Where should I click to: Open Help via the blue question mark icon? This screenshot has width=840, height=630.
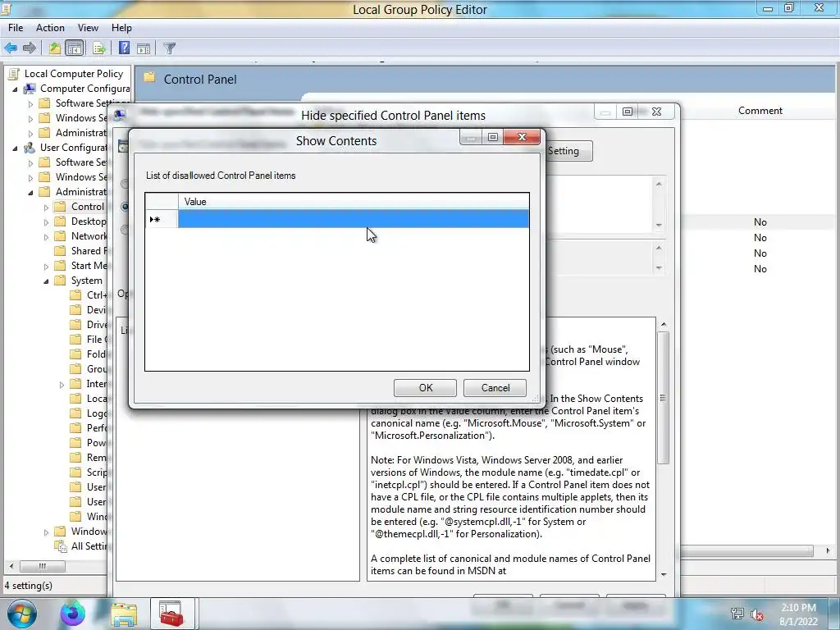pyautogui.click(x=124, y=48)
